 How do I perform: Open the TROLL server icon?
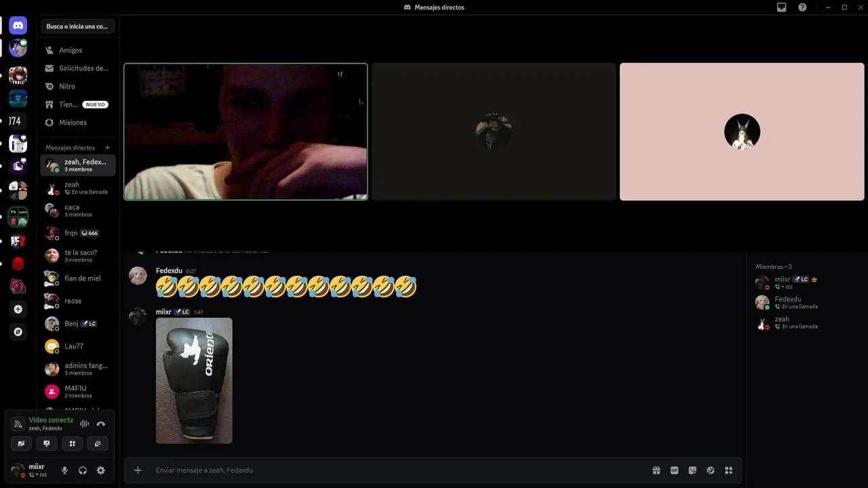(x=18, y=75)
